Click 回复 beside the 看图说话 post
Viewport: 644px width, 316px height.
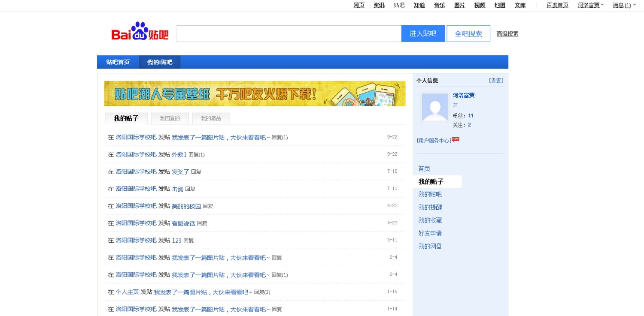pyautogui.click(x=202, y=223)
